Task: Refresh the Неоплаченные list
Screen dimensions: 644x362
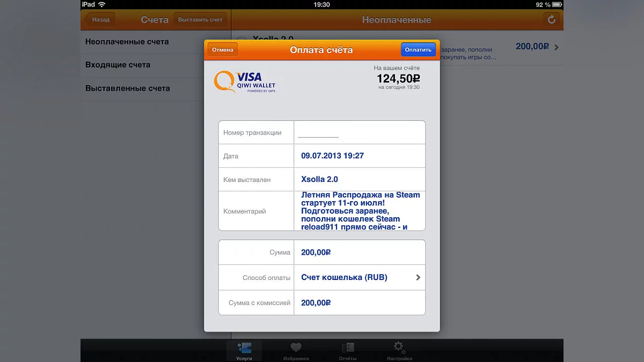Action: [x=551, y=20]
